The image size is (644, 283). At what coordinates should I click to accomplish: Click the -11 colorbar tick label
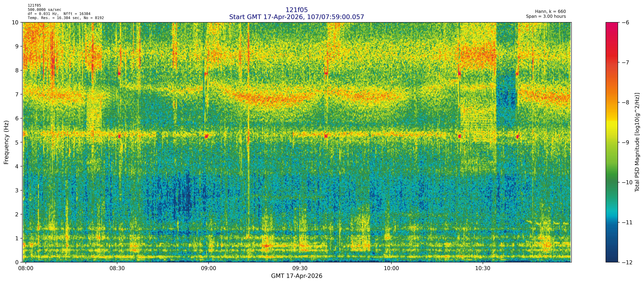627,222
